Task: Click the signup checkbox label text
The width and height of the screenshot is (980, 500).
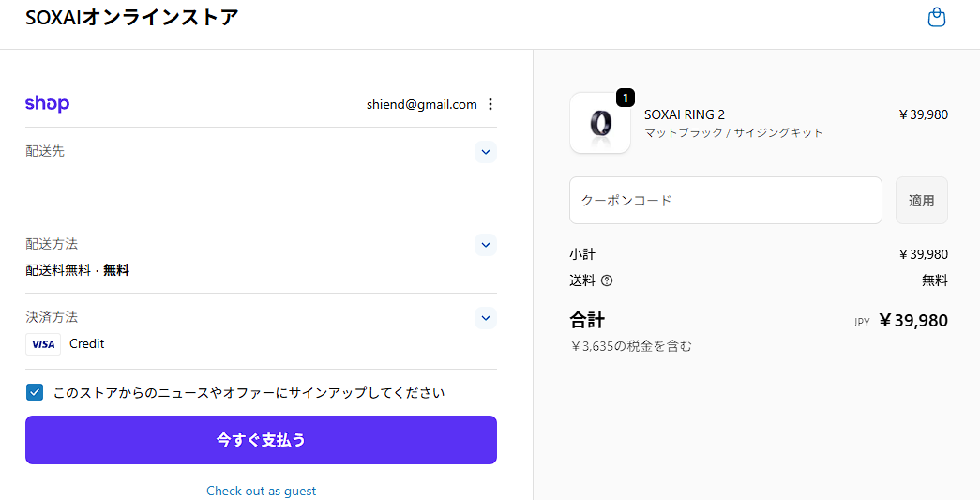Action: pos(249,393)
